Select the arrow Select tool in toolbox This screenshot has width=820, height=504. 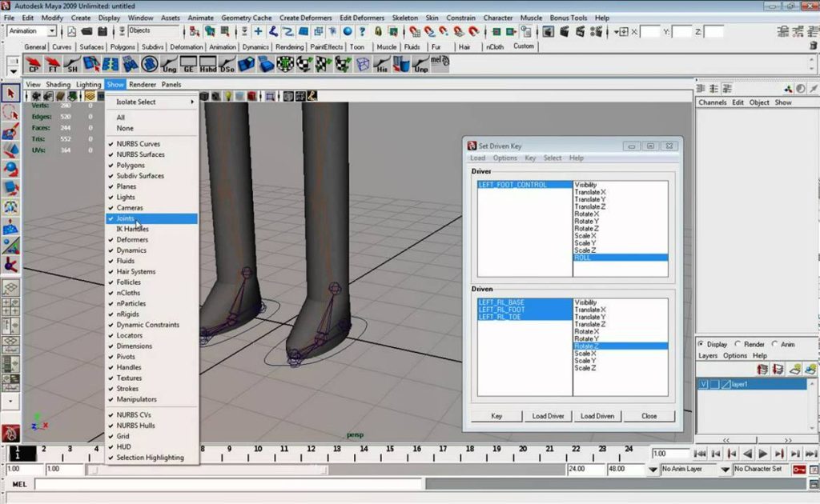(10, 94)
